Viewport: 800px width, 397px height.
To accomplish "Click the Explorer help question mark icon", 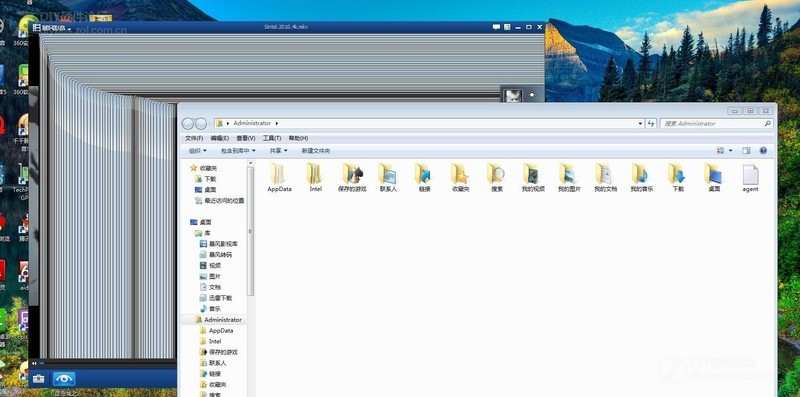I will pos(763,151).
